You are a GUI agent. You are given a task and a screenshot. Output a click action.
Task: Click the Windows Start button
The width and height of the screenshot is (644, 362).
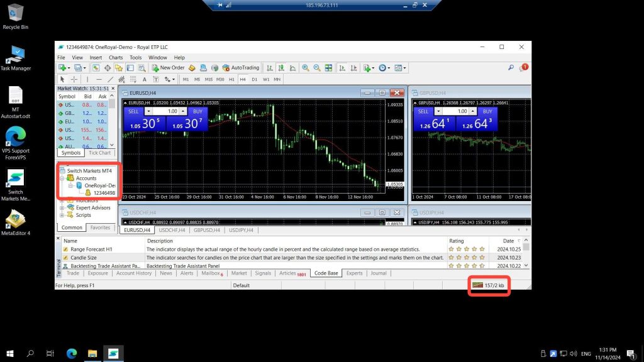[x=10, y=353]
